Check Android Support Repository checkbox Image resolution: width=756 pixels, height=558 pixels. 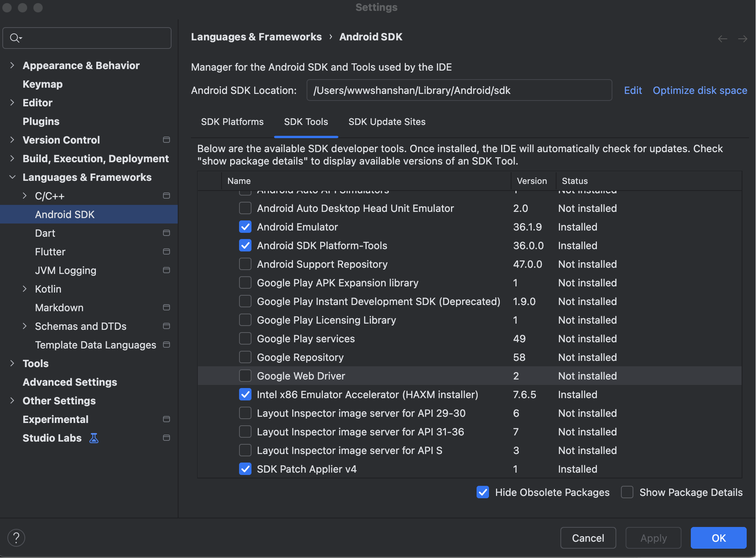click(x=245, y=264)
